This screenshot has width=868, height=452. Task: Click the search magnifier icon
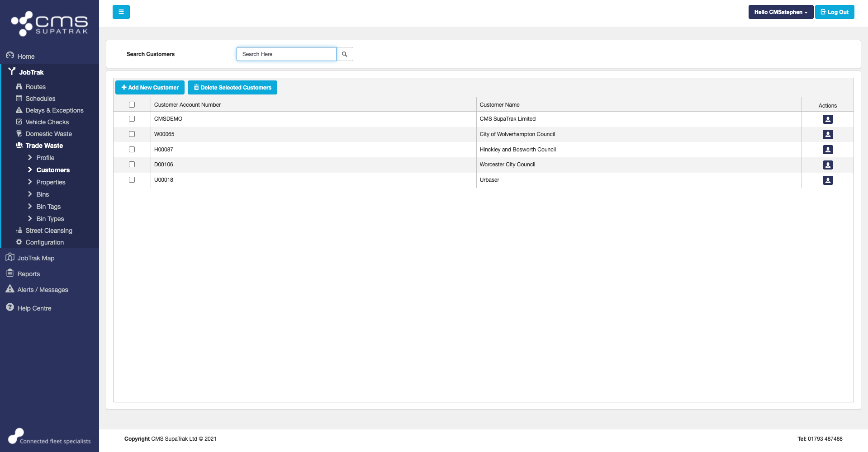tap(345, 54)
